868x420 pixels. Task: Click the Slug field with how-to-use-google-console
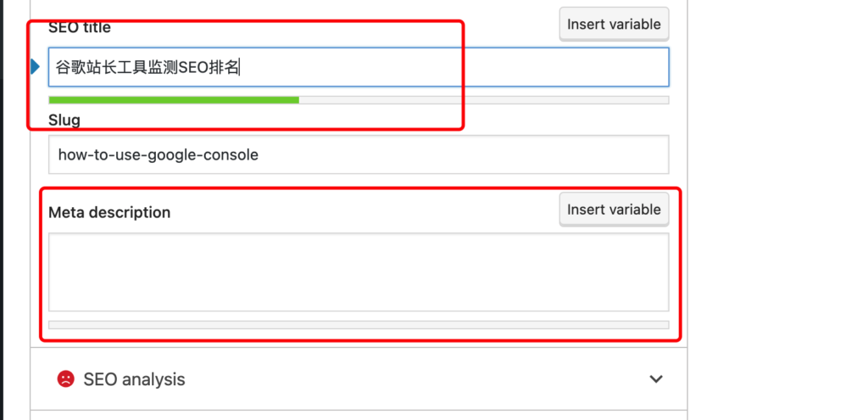(359, 154)
